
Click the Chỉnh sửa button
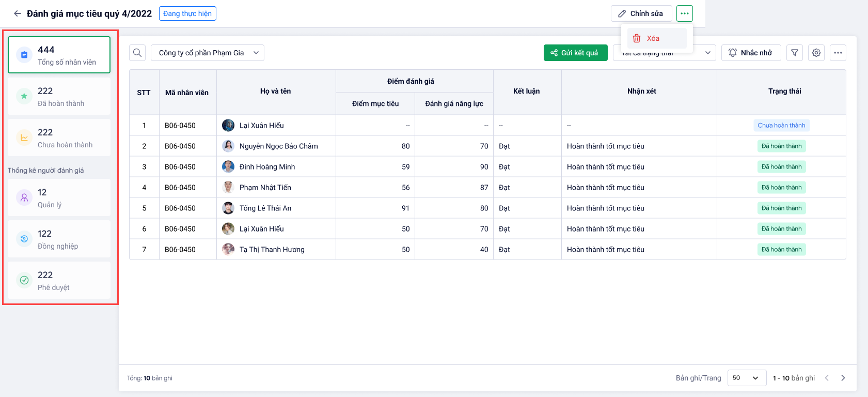pyautogui.click(x=641, y=13)
